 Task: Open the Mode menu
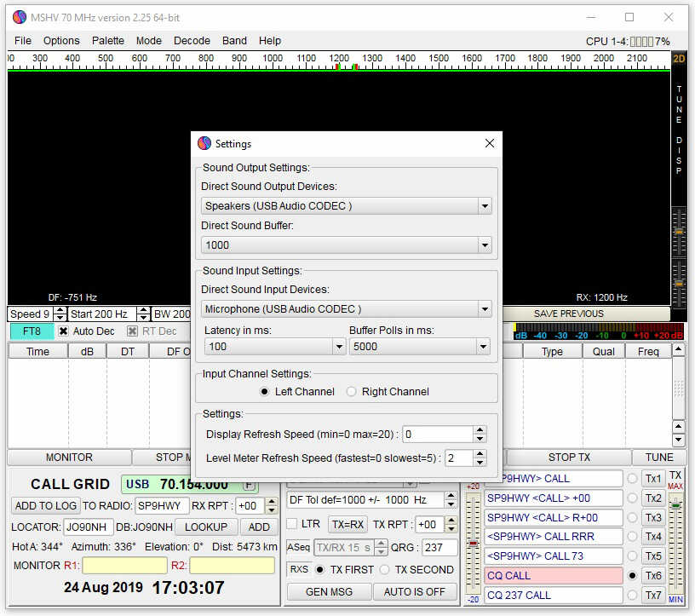point(148,41)
